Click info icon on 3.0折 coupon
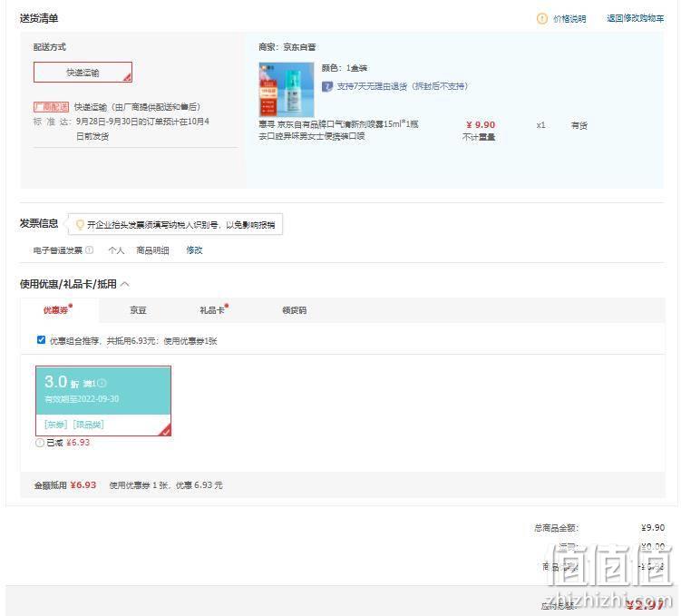This screenshot has height=616, width=681. click(x=102, y=383)
